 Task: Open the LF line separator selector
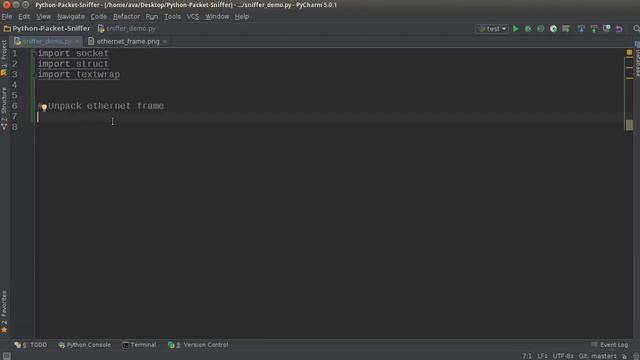coord(542,356)
